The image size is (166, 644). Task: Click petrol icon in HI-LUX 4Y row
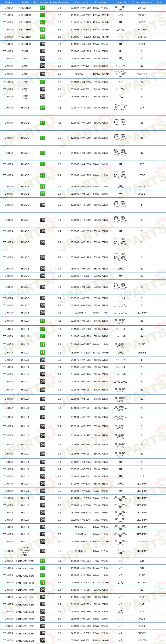[x=43, y=336]
